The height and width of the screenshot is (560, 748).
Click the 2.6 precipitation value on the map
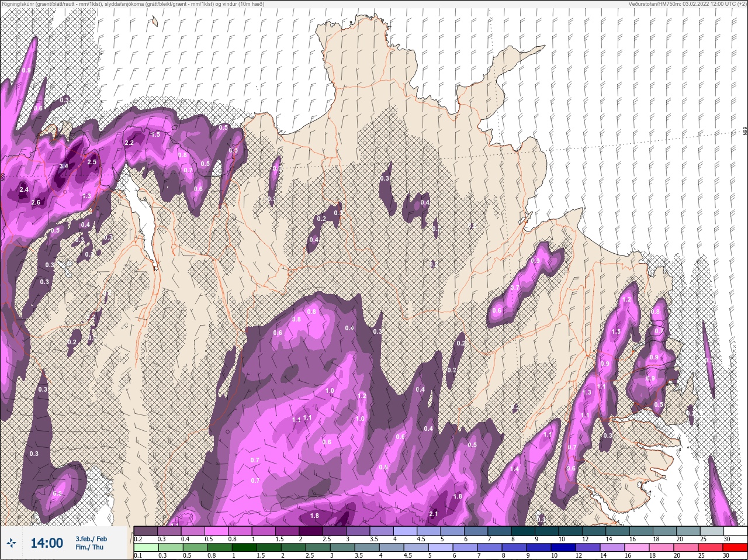click(36, 203)
